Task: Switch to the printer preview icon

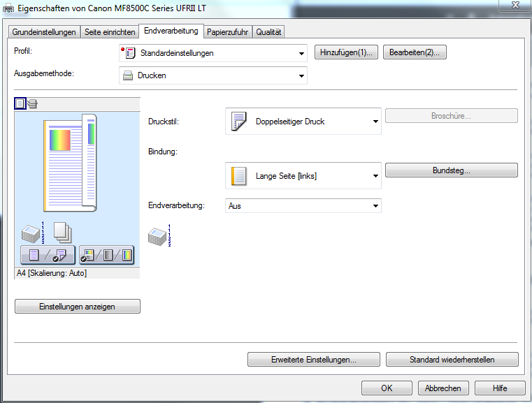Action: tap(33, 103)
